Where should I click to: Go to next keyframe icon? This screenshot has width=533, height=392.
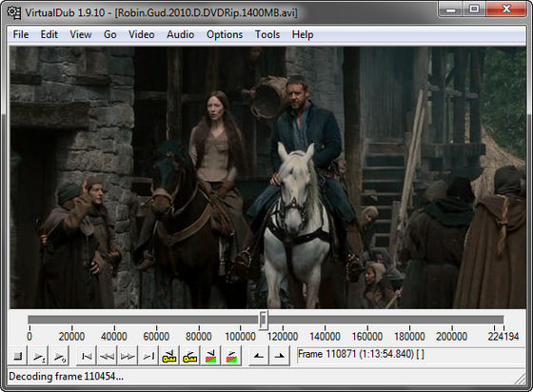[x=190, y=356]
